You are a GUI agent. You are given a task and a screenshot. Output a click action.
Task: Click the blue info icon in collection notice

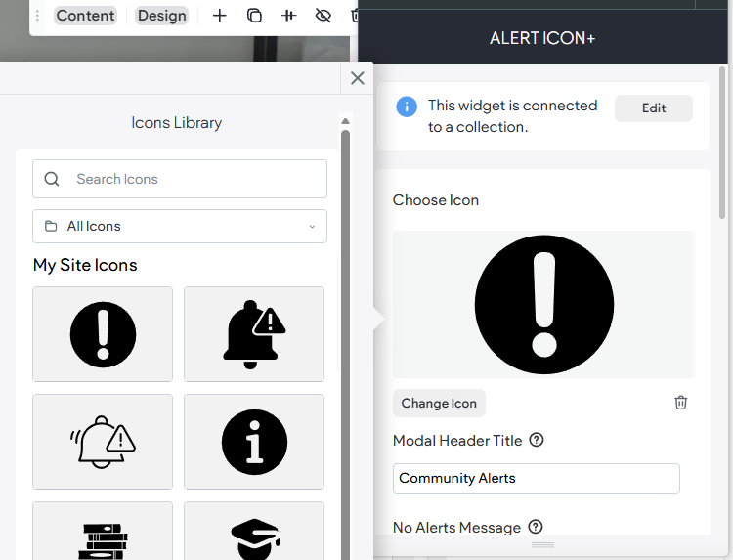tap(407, 108)
